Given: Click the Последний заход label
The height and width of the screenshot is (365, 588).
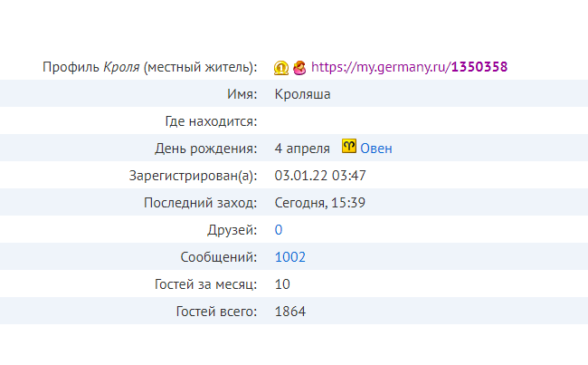Looking at the screenshot, I should click(x=200, y=203).
